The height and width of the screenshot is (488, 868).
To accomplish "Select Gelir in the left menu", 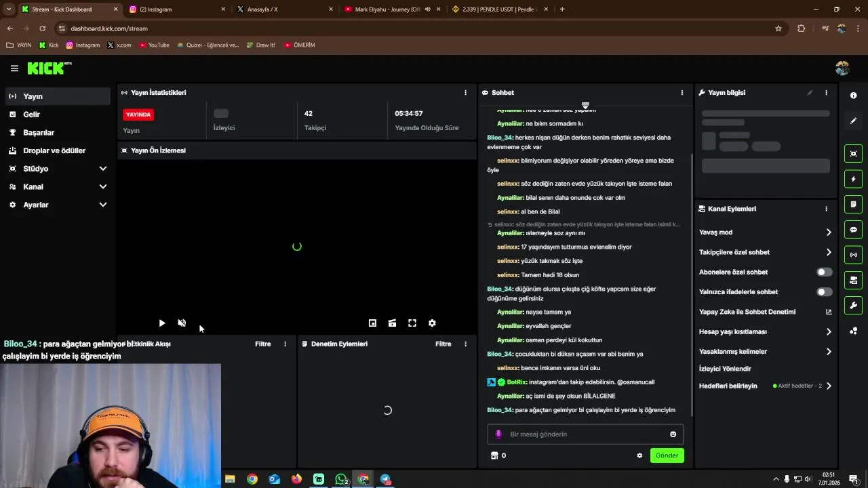I will click(x=57, y=115).
